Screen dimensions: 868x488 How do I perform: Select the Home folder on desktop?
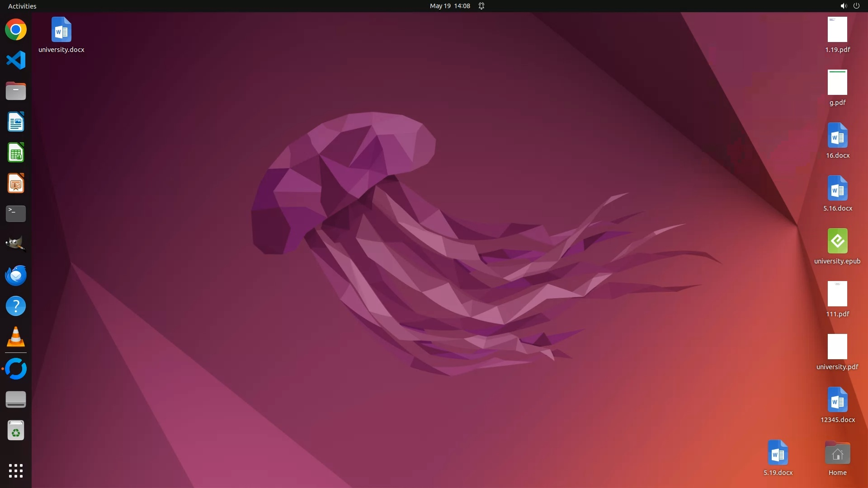point(837,454)
